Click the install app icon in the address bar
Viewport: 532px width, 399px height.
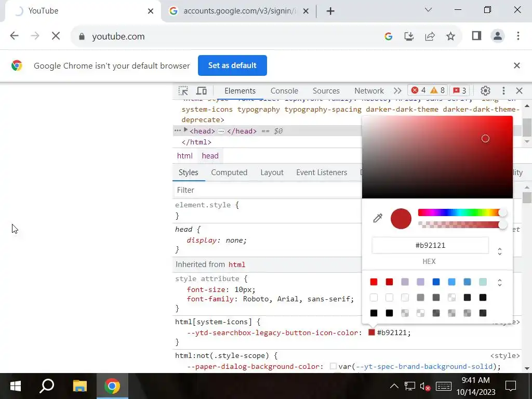click(x=409, y=36)
